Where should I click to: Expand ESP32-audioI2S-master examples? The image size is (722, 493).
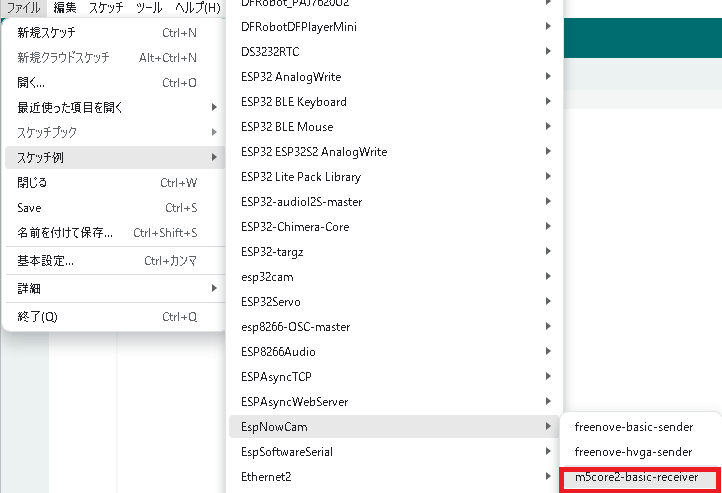tap(396, 202)
